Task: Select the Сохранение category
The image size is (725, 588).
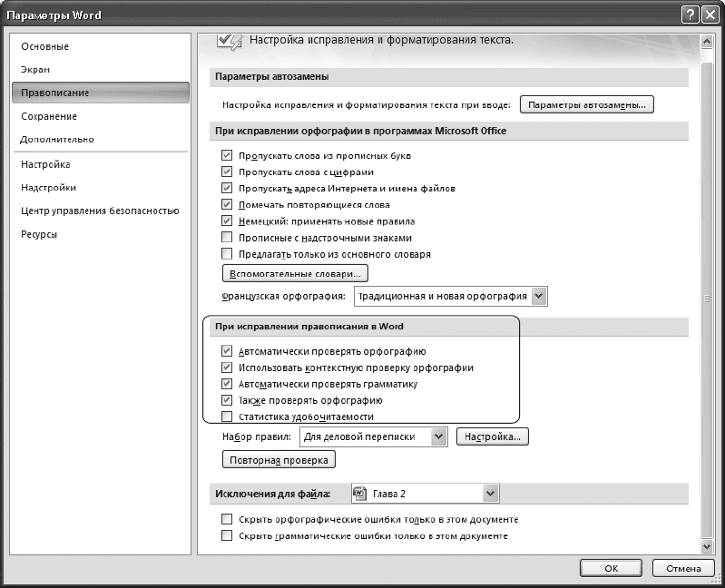Action: point(49,116)
